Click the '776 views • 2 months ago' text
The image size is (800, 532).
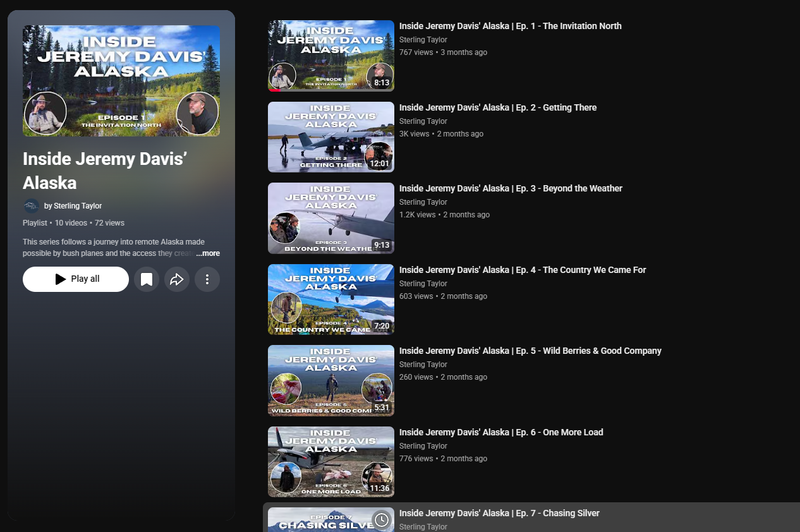pyautogui.click(x=443, y=459)
